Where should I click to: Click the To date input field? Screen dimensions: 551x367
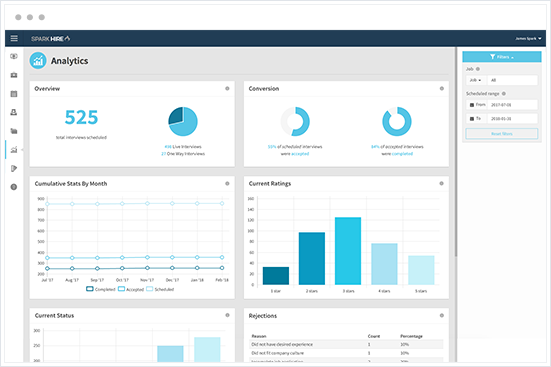(x=512, y=119)
